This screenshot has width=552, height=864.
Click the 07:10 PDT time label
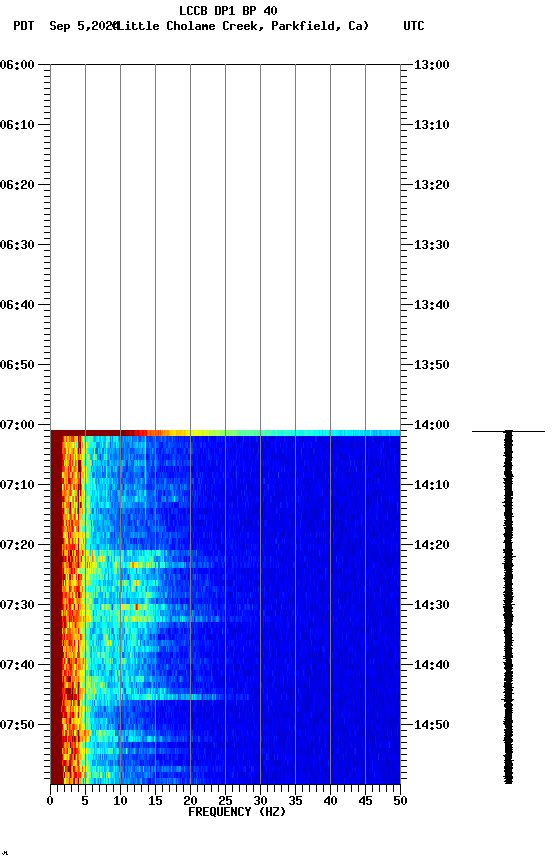(17, 485)
